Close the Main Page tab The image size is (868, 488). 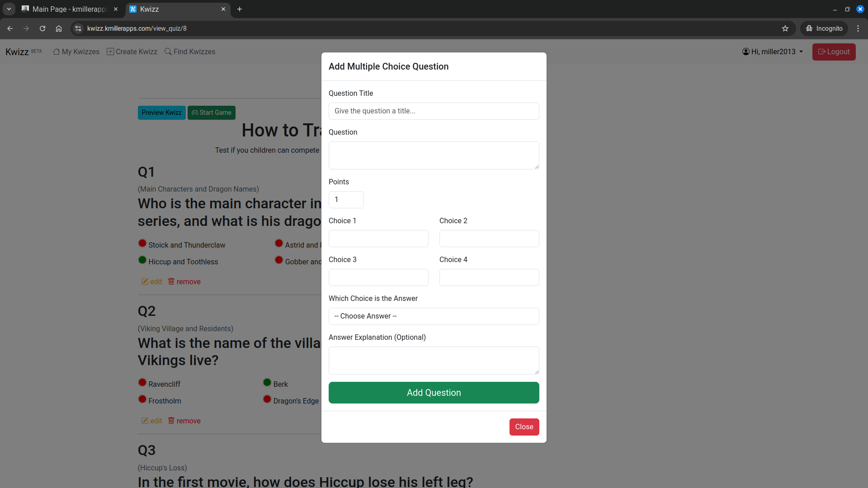click(x=116, y=9)
